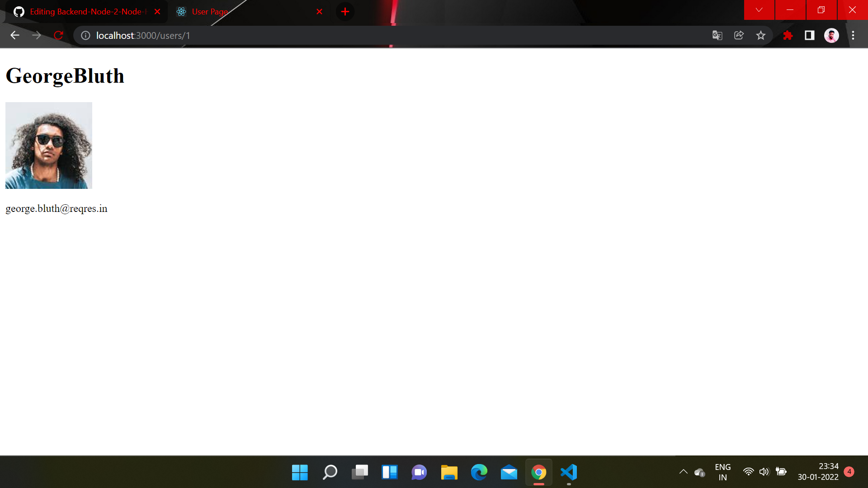Click the Google Translate icon in address bar
The height and width of the screenshot is (488, 868).
pyautogui.click(x=717, y=35)
